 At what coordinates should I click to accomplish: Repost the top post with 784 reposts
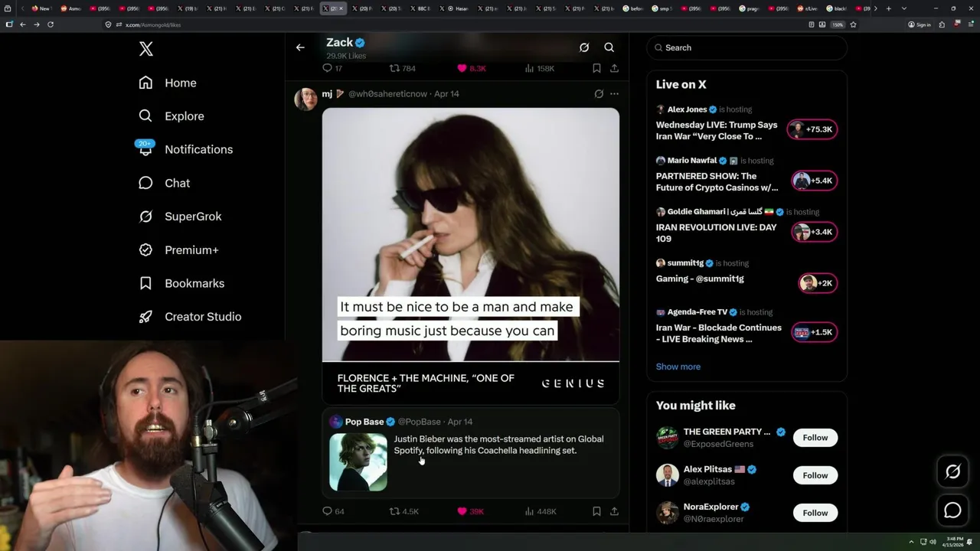[x=403, y=68]
